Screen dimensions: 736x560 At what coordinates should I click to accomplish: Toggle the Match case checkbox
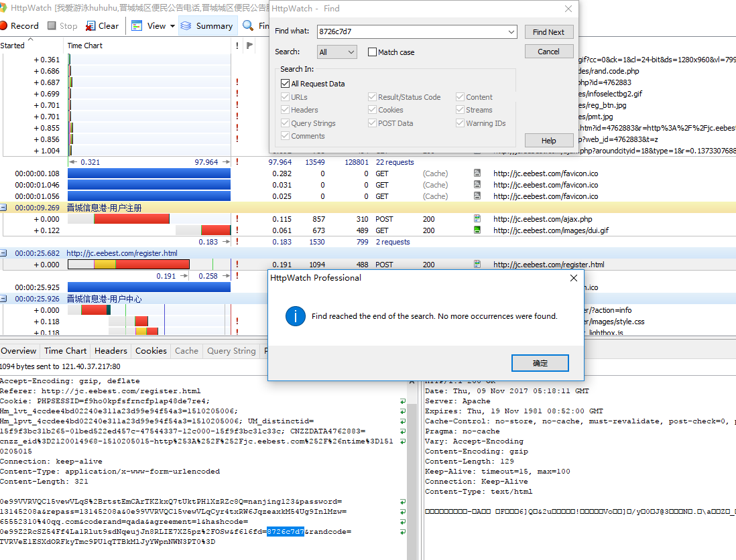372,52
